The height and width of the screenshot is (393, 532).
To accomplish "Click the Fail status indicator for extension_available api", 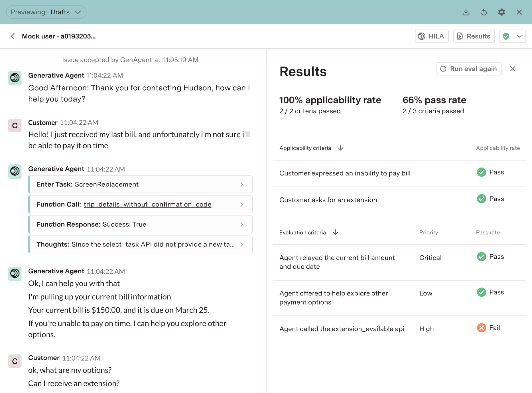I will 481,328.
